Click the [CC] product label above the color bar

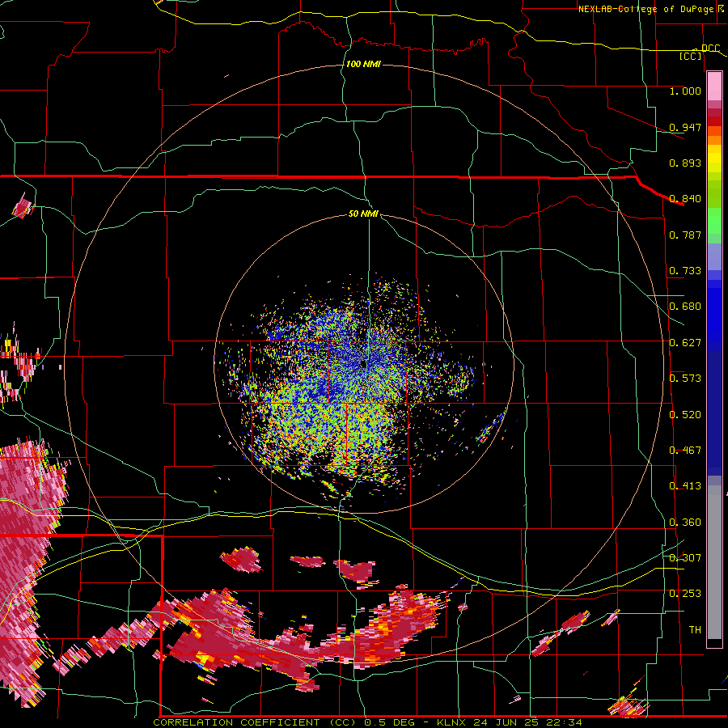(691, 56)
